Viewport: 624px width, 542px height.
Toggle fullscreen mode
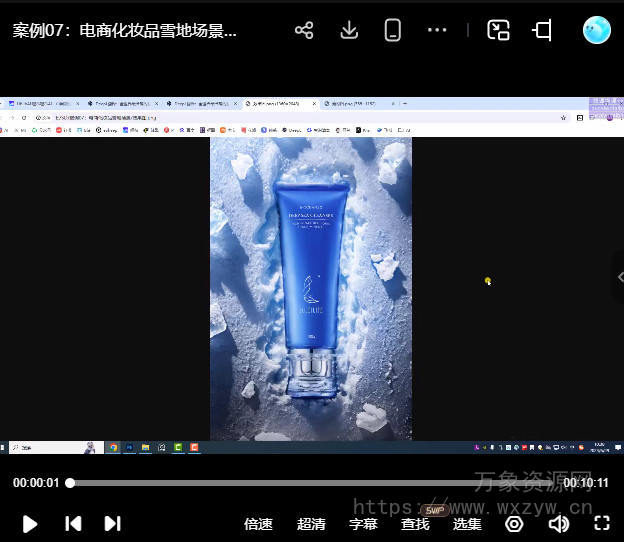pyautogui.click(x=602, y=523)
